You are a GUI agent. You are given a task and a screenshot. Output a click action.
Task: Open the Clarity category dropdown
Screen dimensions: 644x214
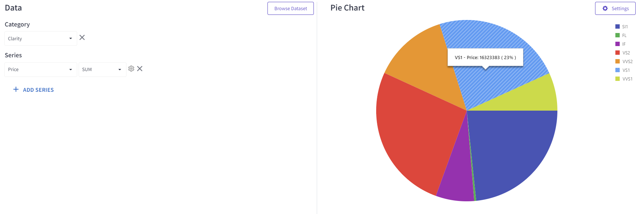coord(41,38)
